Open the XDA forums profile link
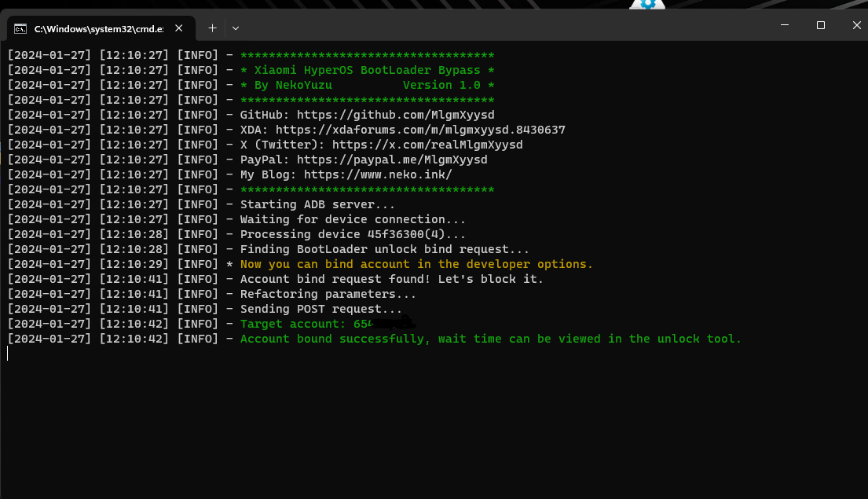Image resolution: width=868 pixels, height=499 pixels. click(421, 130)
